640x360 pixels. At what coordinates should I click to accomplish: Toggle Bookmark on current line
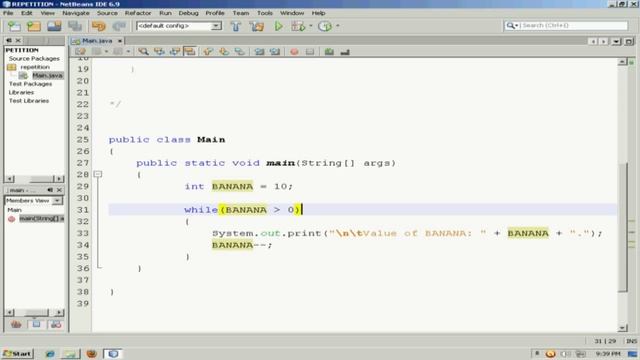(x=240, y=51)
